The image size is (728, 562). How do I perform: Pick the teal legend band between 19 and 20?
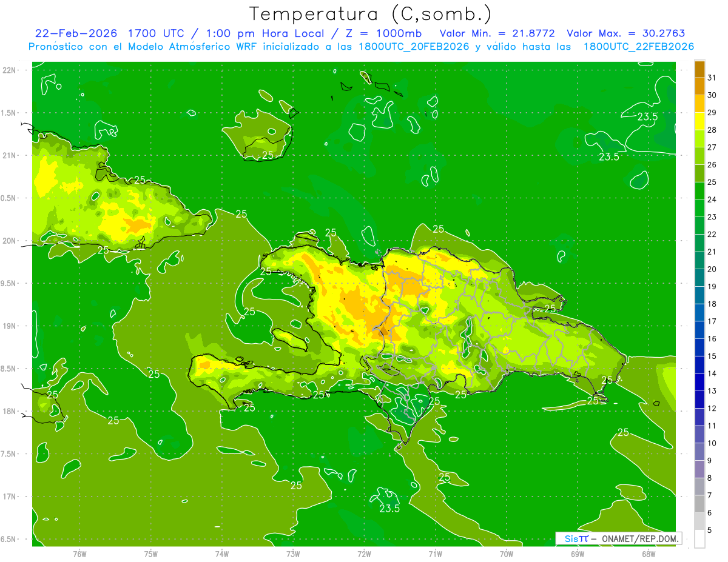(x=699, y=278)
